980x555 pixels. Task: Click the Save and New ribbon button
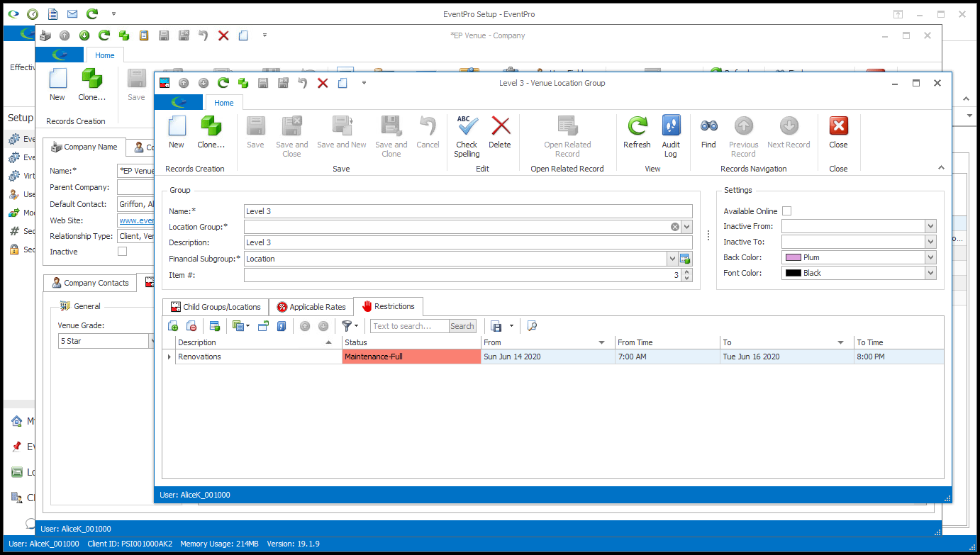[x=342, y=133]
